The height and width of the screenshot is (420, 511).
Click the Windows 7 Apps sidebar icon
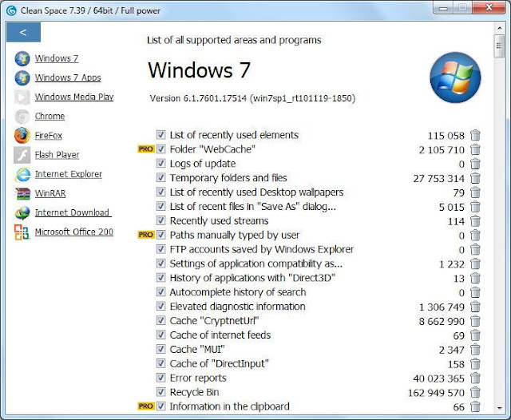tap(22, 78)
